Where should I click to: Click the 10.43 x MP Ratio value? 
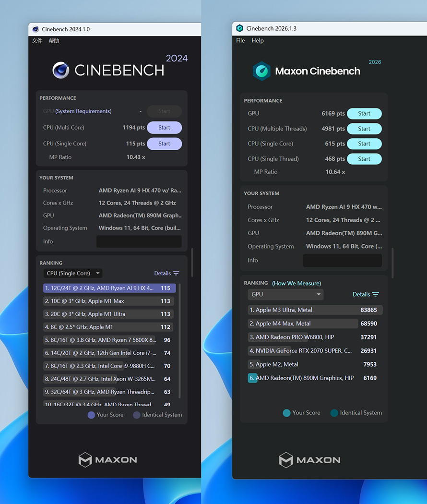[136, 157]
